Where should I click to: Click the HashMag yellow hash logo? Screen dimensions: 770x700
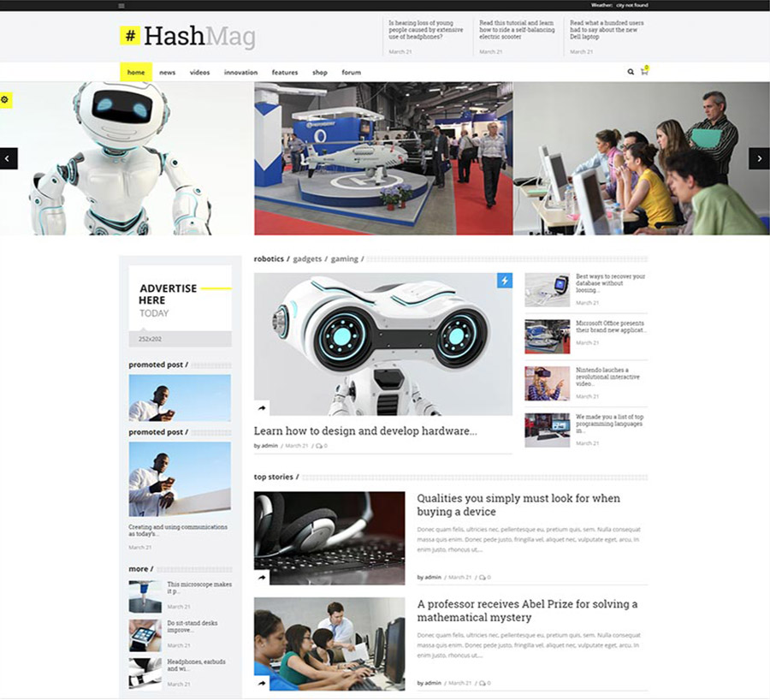pyautogui.click(x=130, y=35)
